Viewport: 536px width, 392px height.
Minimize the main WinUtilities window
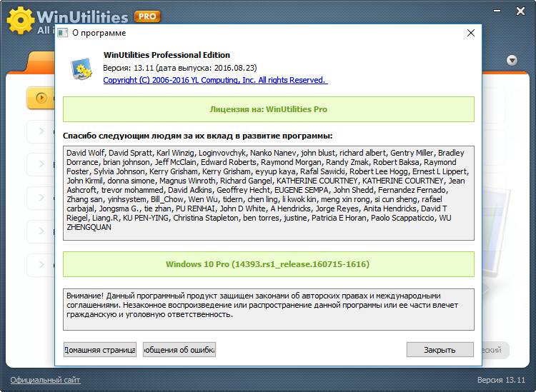495,10
